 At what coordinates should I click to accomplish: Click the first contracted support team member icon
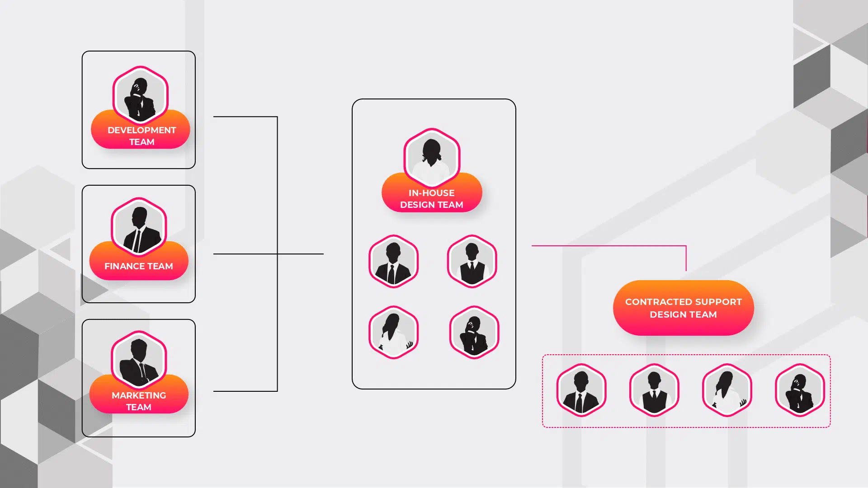click(x=581, y=390)
